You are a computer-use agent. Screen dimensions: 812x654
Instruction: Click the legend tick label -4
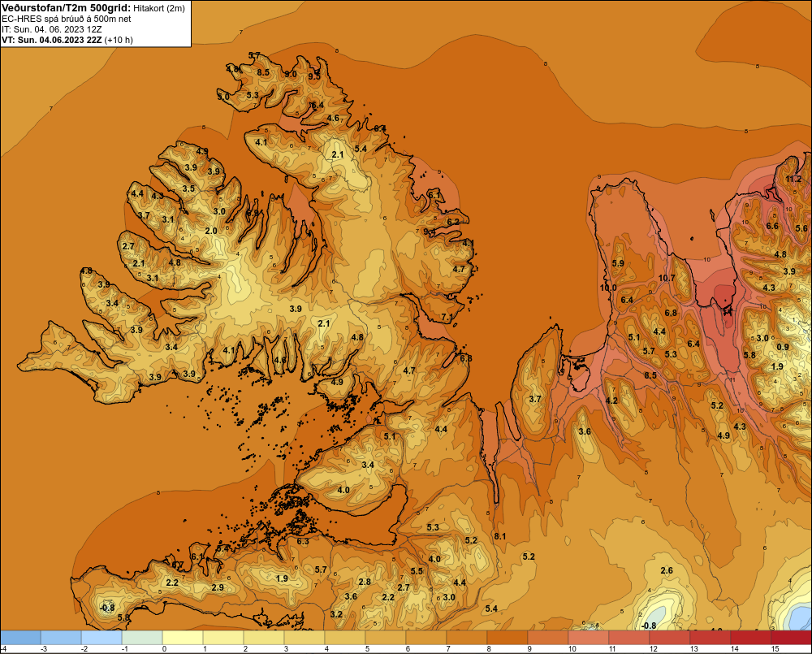point(4,649)
